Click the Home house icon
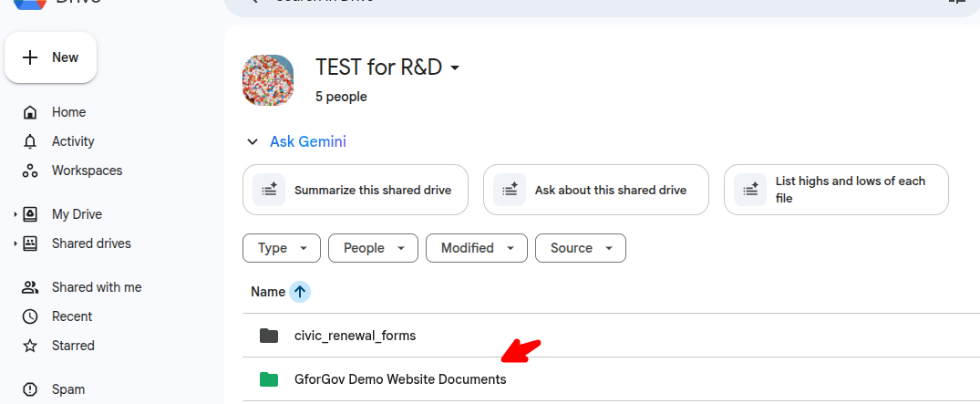980x404 pixels. point(30,112)
